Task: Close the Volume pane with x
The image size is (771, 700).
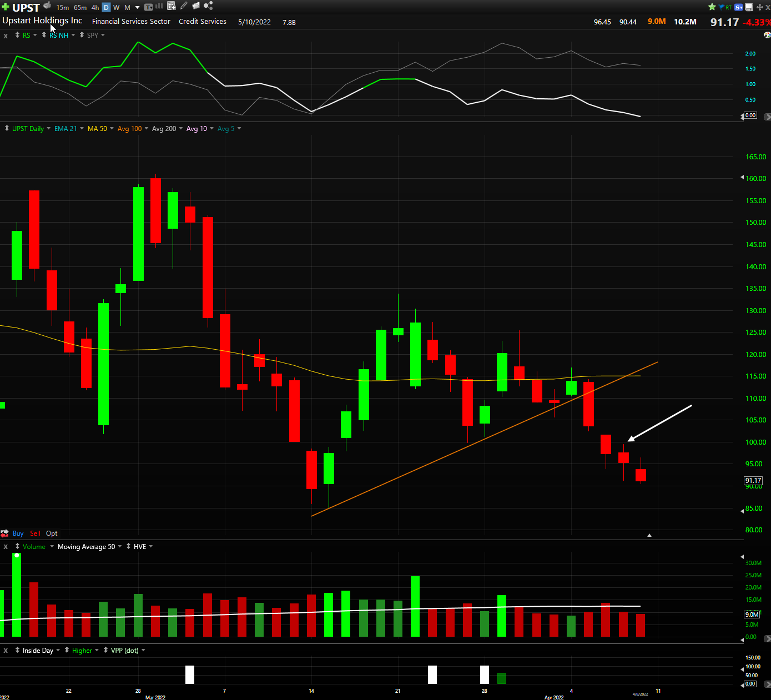Action: pos(6,547)
